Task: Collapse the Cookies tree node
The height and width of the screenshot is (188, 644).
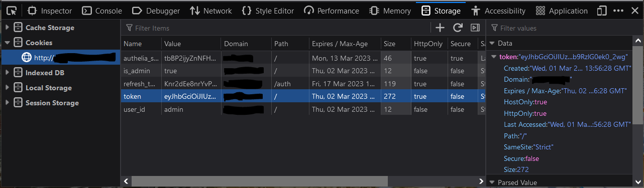Action: click(7, 43)
